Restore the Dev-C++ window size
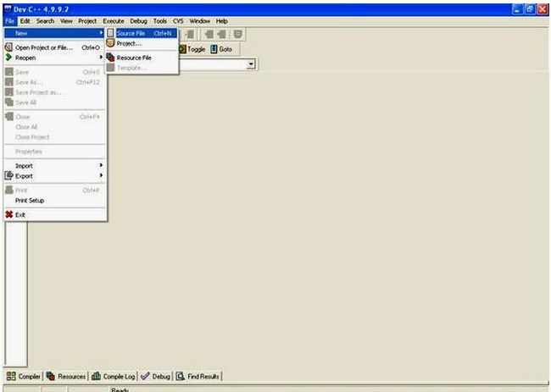 tap(530, 9)
